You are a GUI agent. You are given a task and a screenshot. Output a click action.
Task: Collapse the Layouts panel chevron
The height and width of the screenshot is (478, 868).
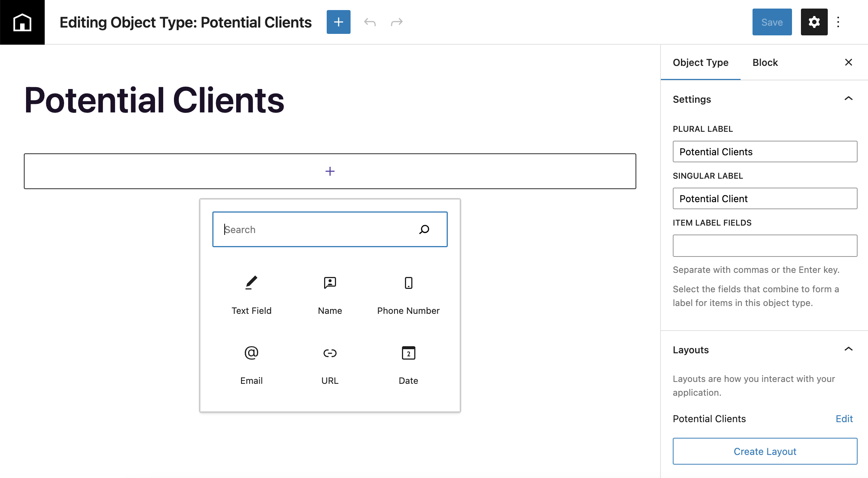[848, 349]
